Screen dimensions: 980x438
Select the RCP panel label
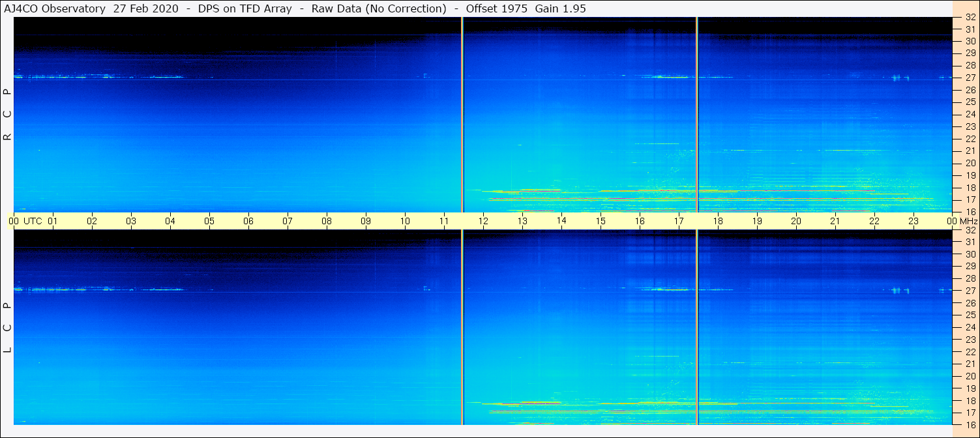[7, 115]
